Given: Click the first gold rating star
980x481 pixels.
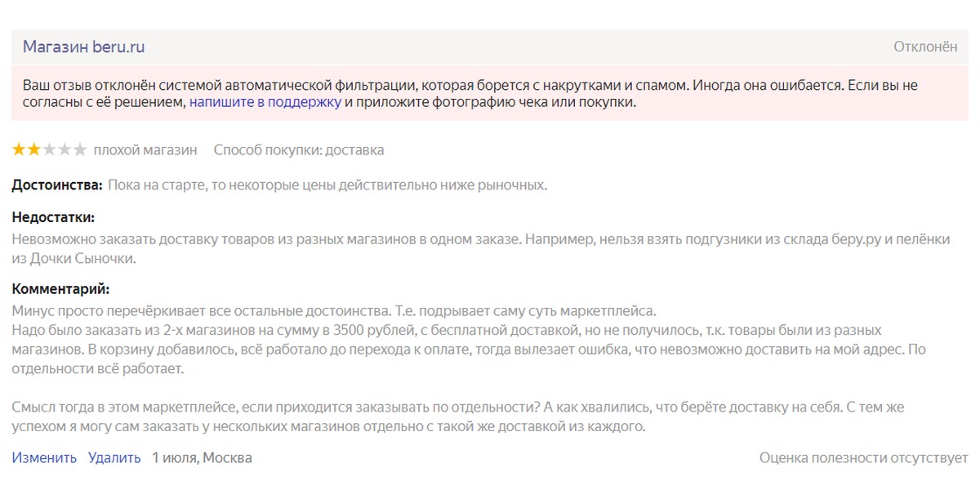Looking at the screenshot, I should tap(19, 149).
